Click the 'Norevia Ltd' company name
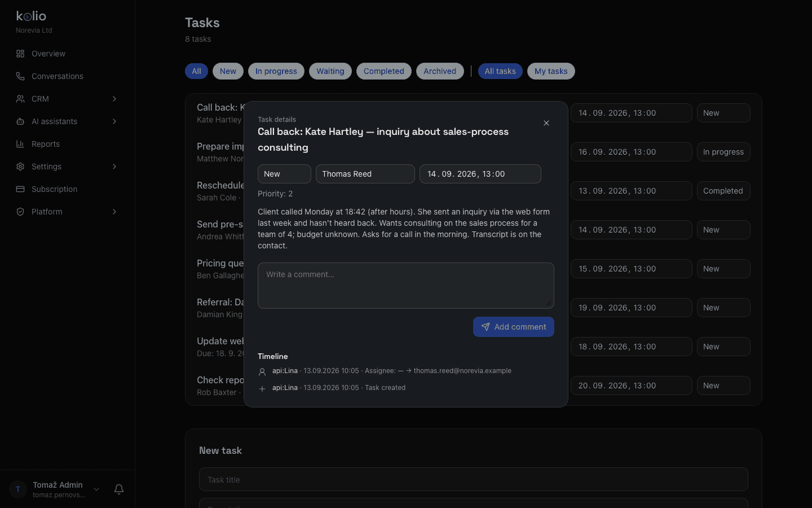This screenshot has height=508, width=812. (34, 30)
